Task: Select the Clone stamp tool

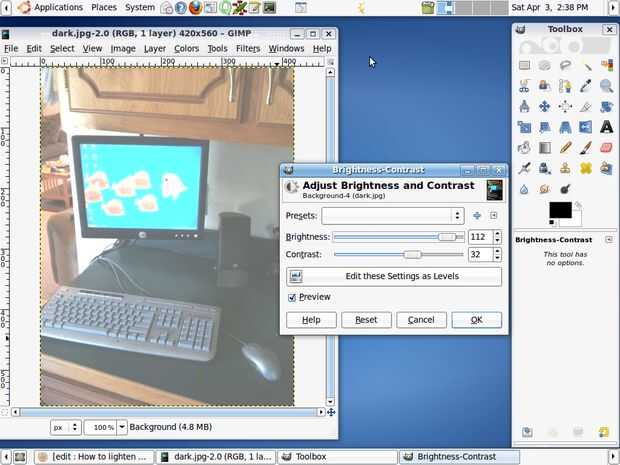Action: [x=565, y=168]
